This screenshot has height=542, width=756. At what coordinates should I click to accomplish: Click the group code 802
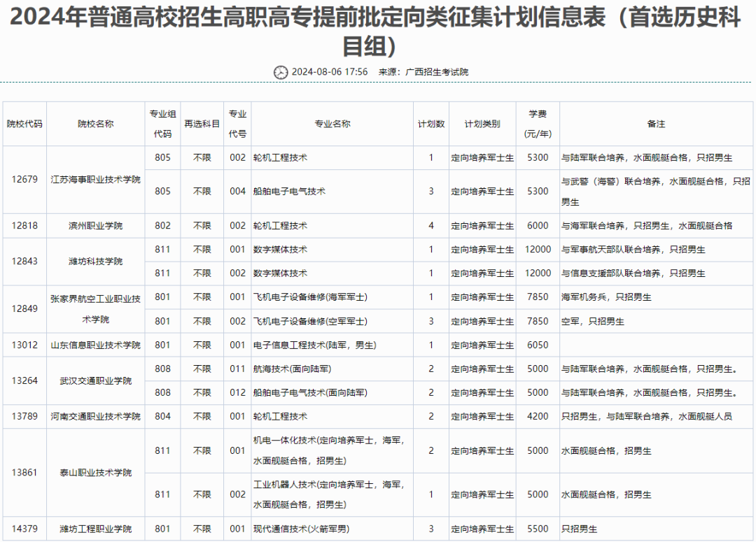tap(162, 225)
